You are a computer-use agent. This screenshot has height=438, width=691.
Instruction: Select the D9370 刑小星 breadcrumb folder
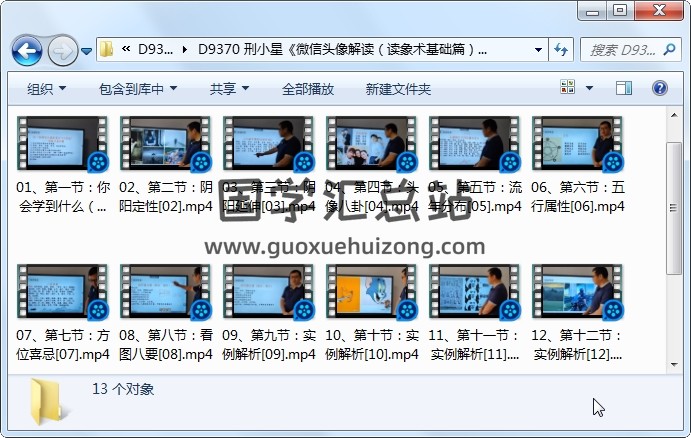pos(342,49)
